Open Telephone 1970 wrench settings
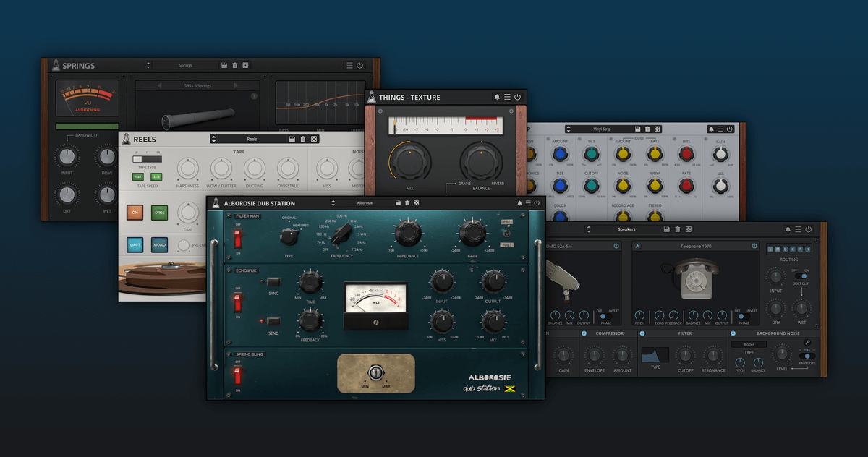 pos(637,246)
